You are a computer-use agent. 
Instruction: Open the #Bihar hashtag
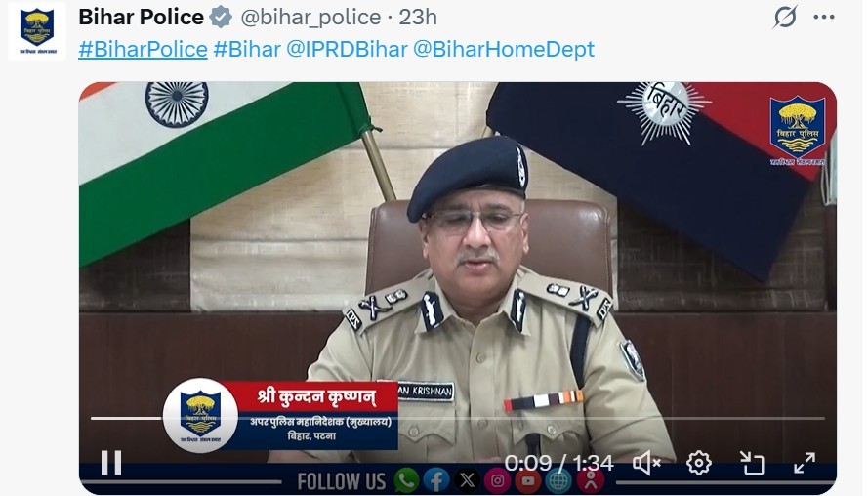247,49
